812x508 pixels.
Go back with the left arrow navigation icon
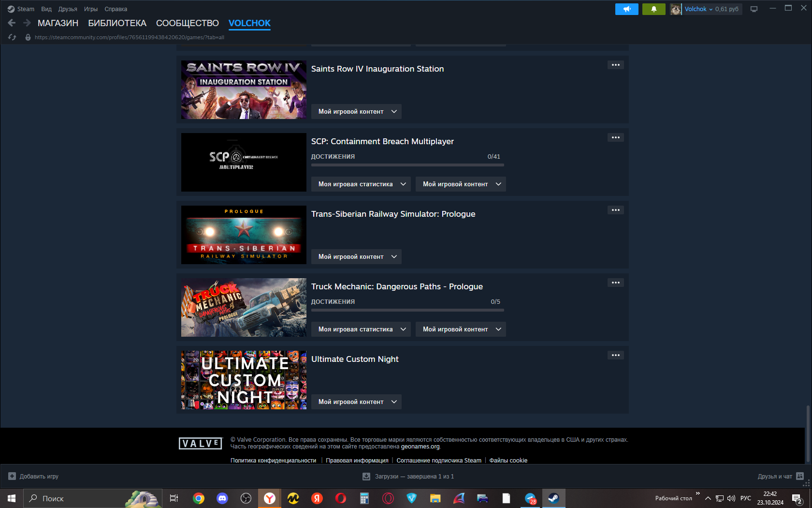(12, 23)
